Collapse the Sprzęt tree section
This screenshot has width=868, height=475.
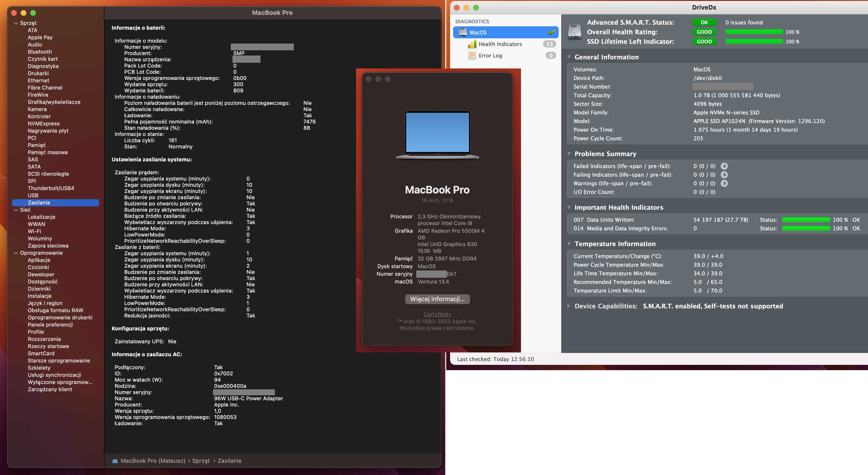[x=16, y=23]
